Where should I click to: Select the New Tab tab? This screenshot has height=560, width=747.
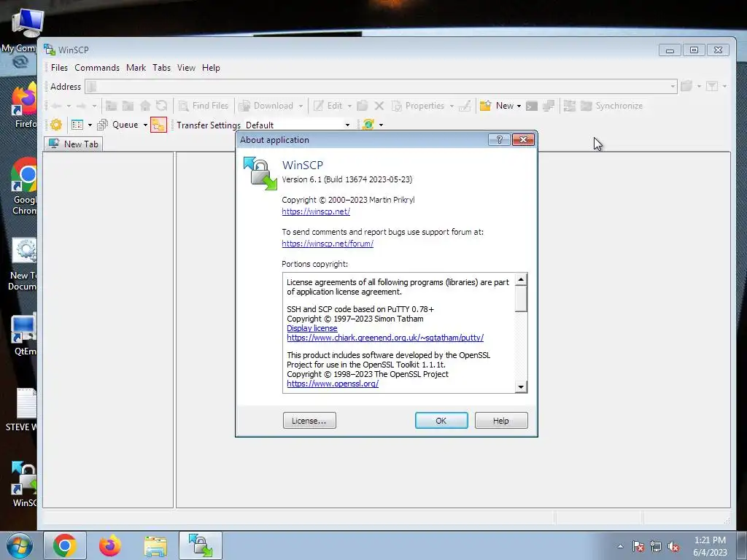coord(74,144)
